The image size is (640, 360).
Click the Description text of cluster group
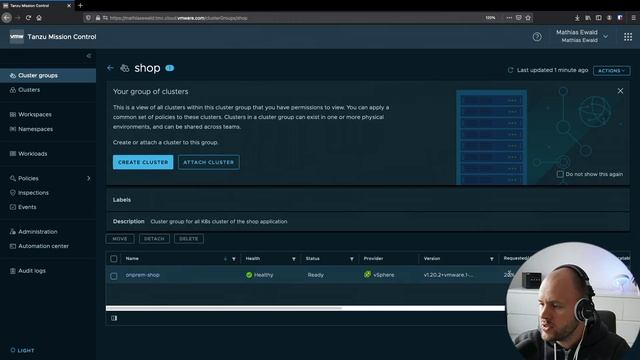(219, 222)
